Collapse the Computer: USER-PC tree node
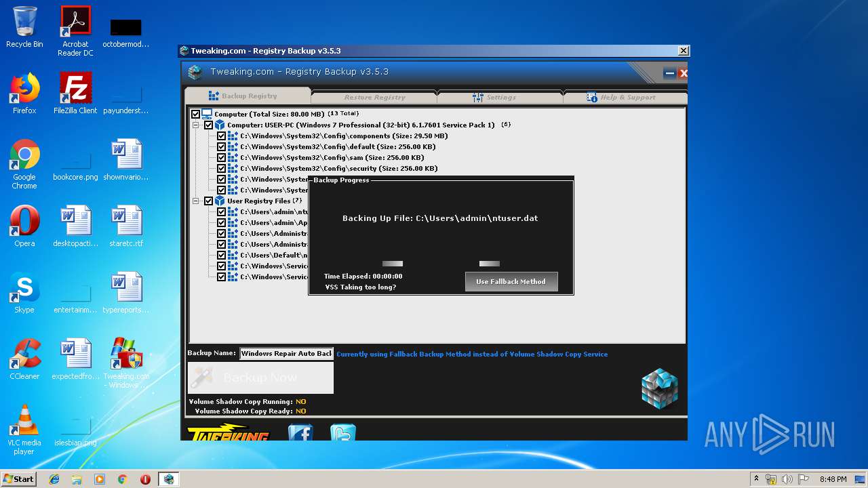The width and height of the screenshot is (868, 488). pyautogui.click(x=196, y=125)
